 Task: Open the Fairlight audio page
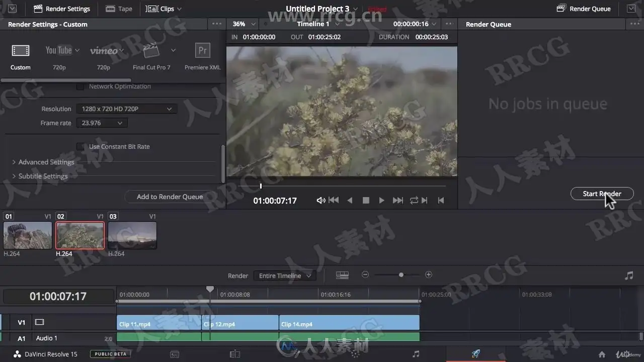(x=416, y=354)
